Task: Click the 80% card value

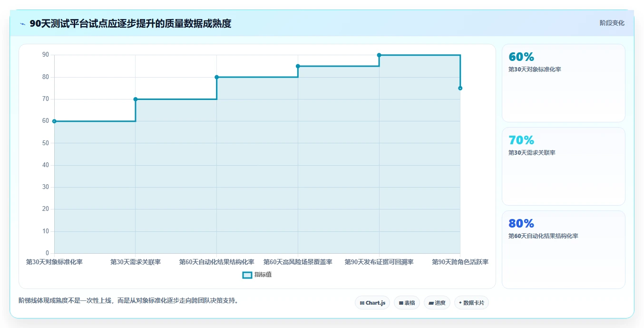Action: 521,223
